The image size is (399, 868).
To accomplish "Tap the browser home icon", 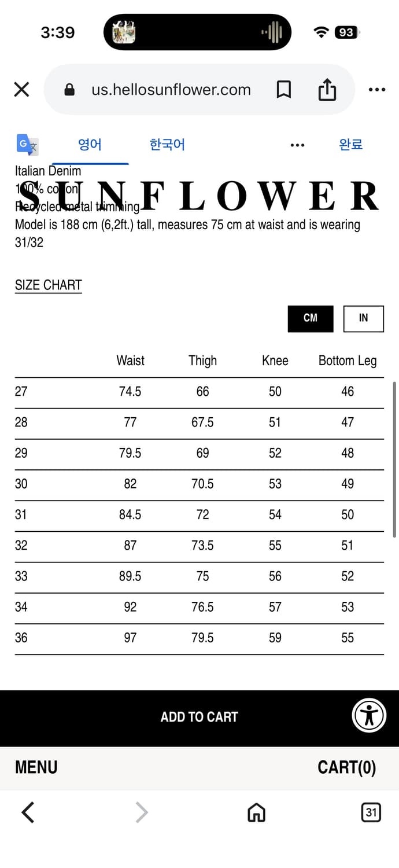I will click(256, 813).
